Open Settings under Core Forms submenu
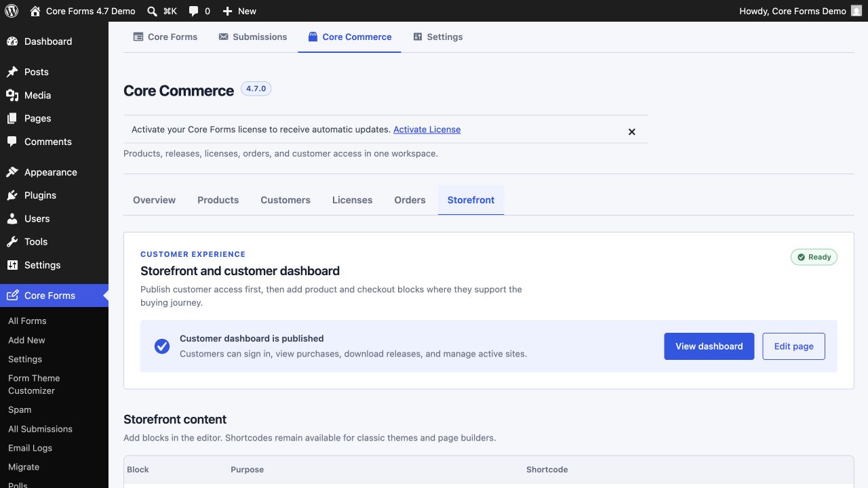This screenshot has height=488, width=868. tap(25, 359)
